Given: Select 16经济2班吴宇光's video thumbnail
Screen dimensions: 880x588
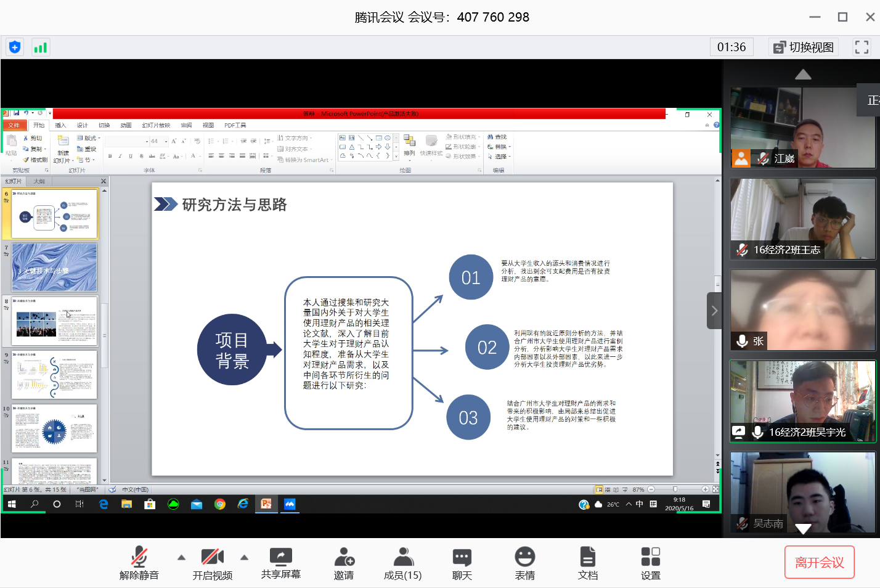Looking at the screenshot, I should 802,401.
